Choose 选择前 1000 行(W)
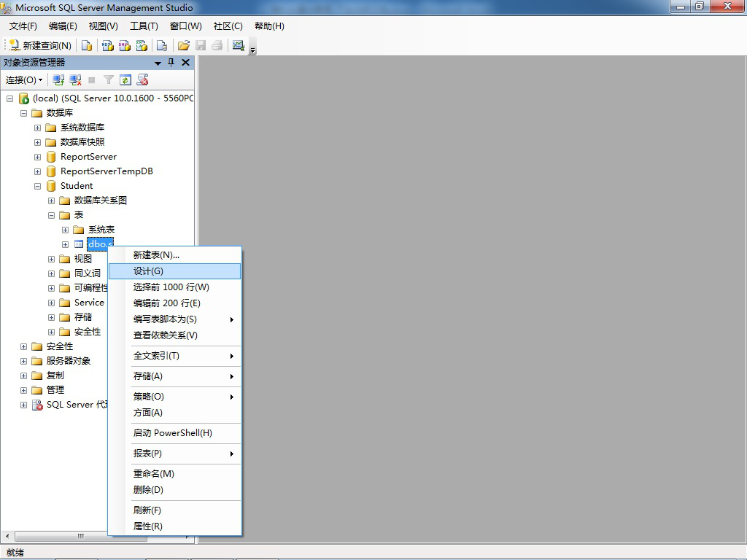747x560 pixels. click(x=175, y=287)
